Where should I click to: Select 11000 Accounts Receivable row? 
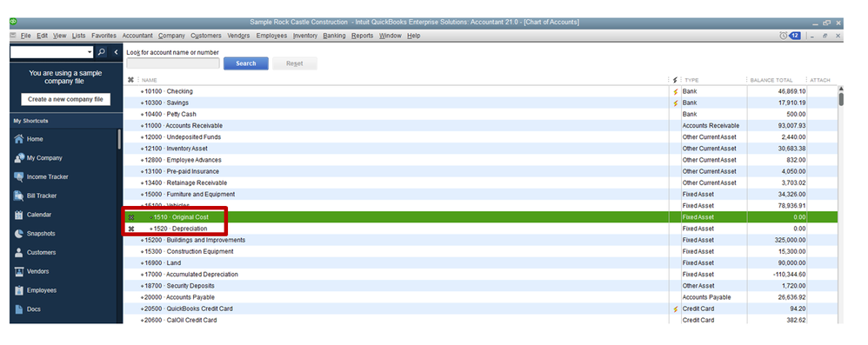480,126
